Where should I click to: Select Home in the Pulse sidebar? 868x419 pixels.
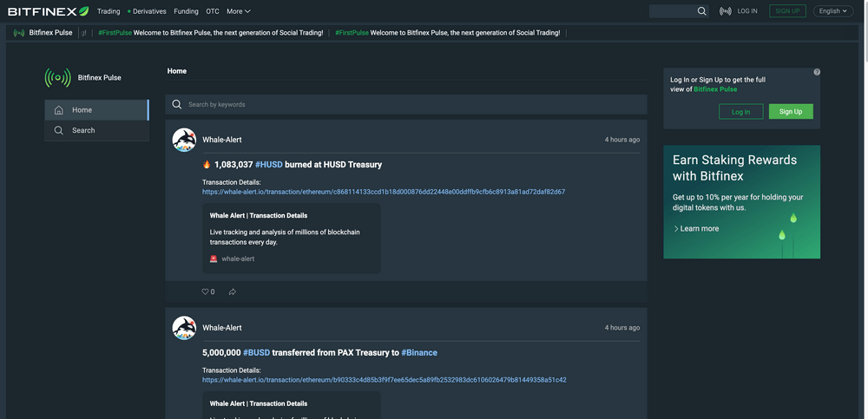click(97, 110)
